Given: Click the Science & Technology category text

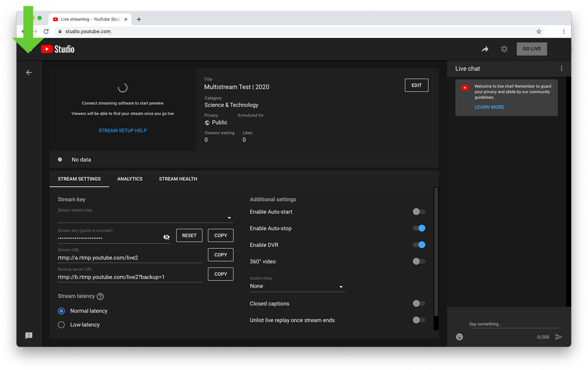Looking at the screenshot, I should [231, 105].
